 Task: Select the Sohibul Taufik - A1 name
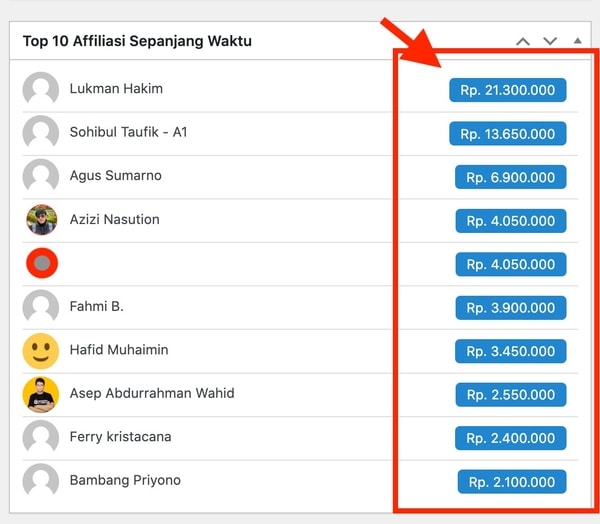point(128,132)
